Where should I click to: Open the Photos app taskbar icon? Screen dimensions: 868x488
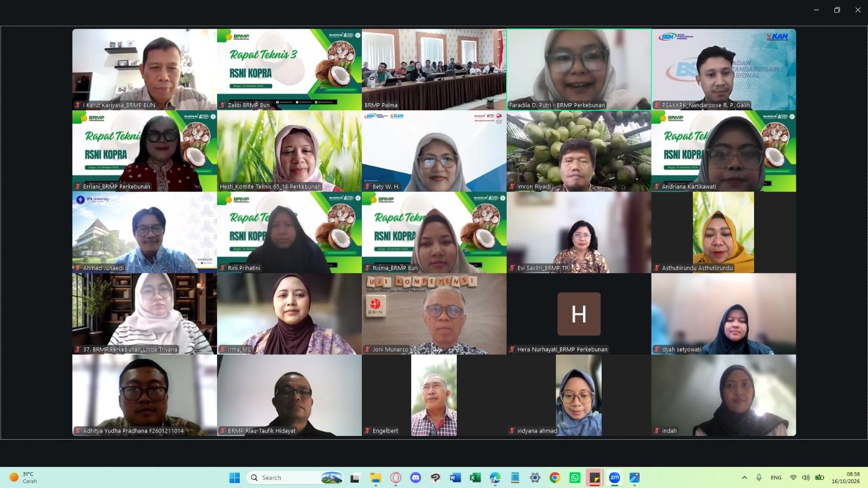(x=634, y=478)
